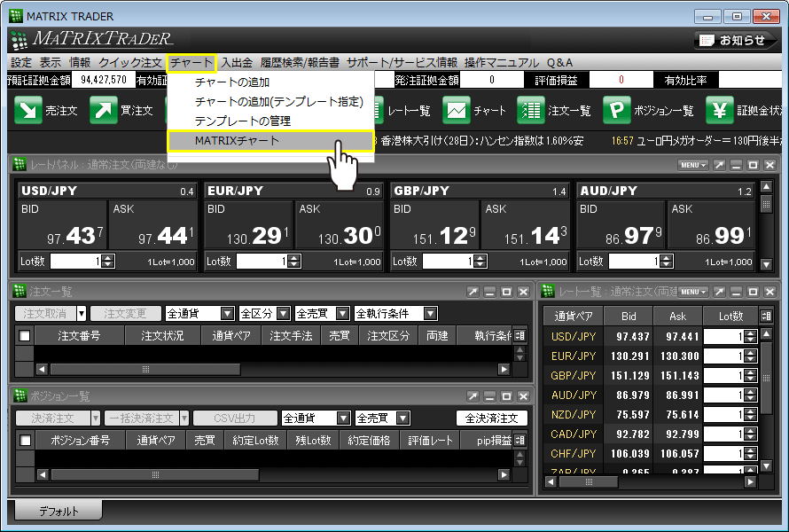Screen dimensions: 789x532
Task: Click the 買注文 buy order icon
Action: [x=103, y=110]
